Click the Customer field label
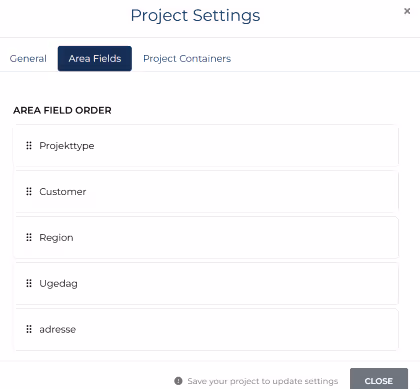420x389 pixels. click(63, 192)
